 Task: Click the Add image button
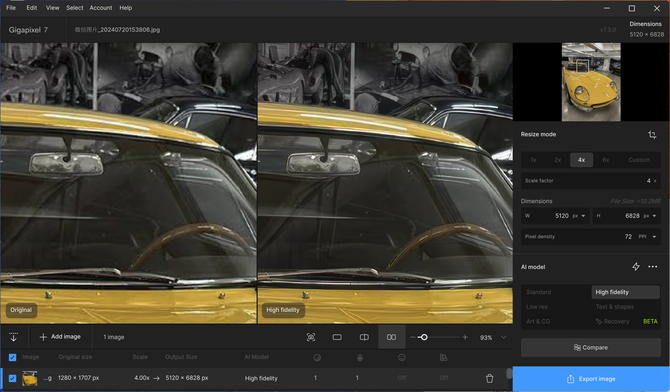[60, 337]
